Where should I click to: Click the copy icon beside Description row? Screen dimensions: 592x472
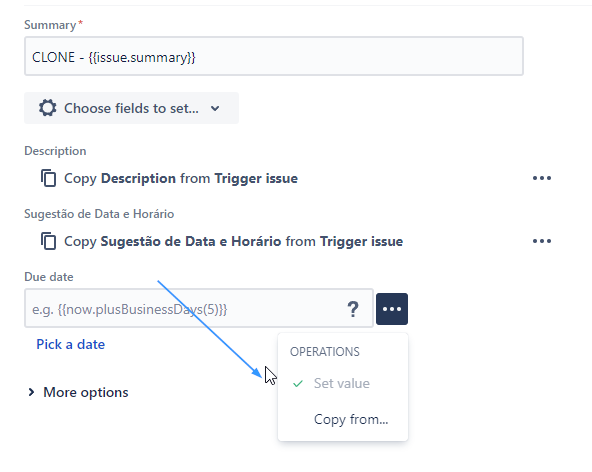point(48,178)
